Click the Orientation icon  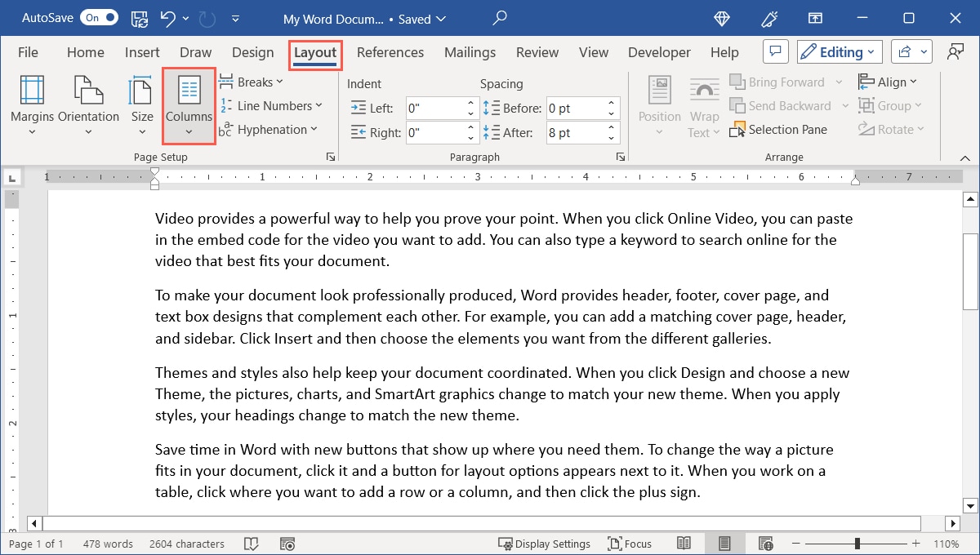[87, 104]
